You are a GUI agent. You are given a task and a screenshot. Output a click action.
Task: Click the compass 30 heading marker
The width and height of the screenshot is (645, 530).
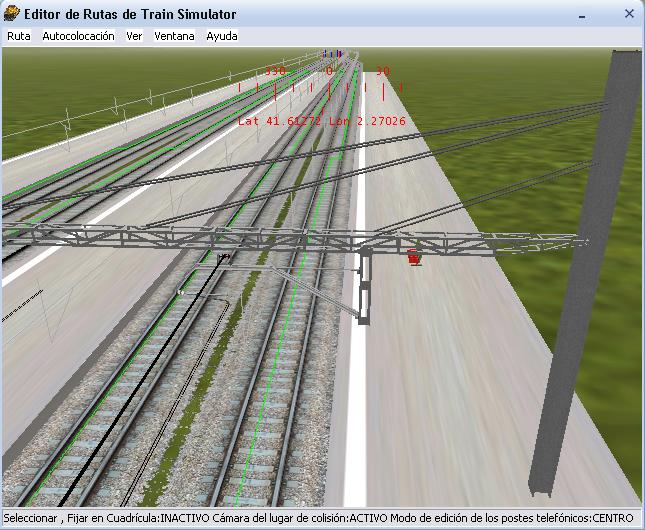[383, 72]
